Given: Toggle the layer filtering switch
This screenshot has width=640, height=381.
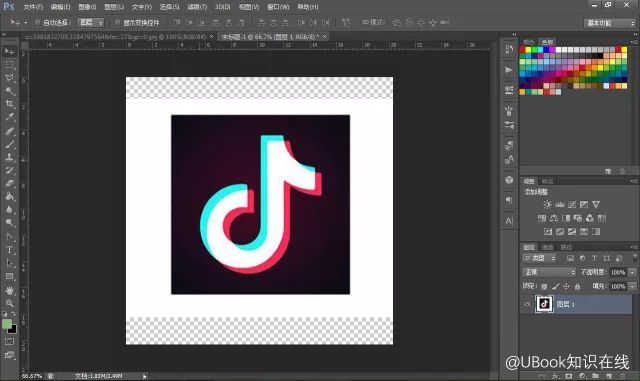Looking at the screenshot, I should click(x=635, y=258).
